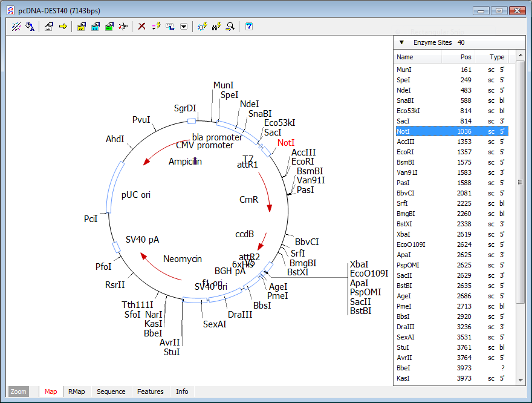The width and height of the screenshot is (532, 403).
Task: Click the yellow house feature icon
Action: coord(82,27)
